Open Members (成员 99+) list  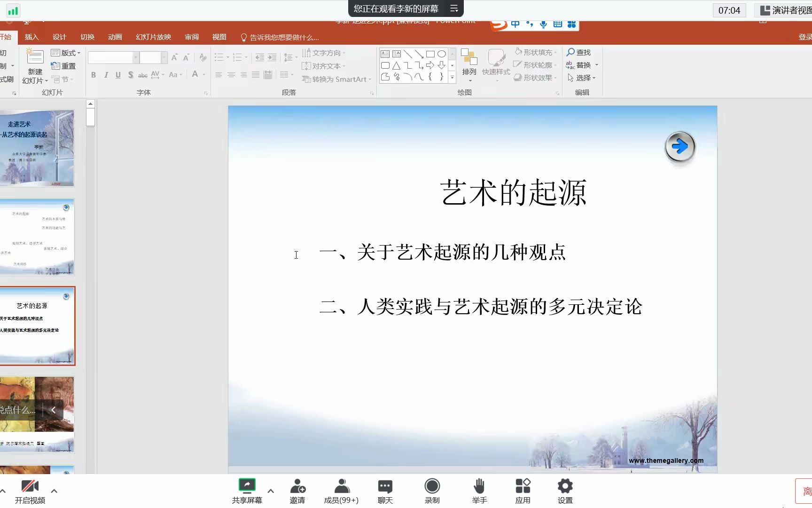coord(342,491)
